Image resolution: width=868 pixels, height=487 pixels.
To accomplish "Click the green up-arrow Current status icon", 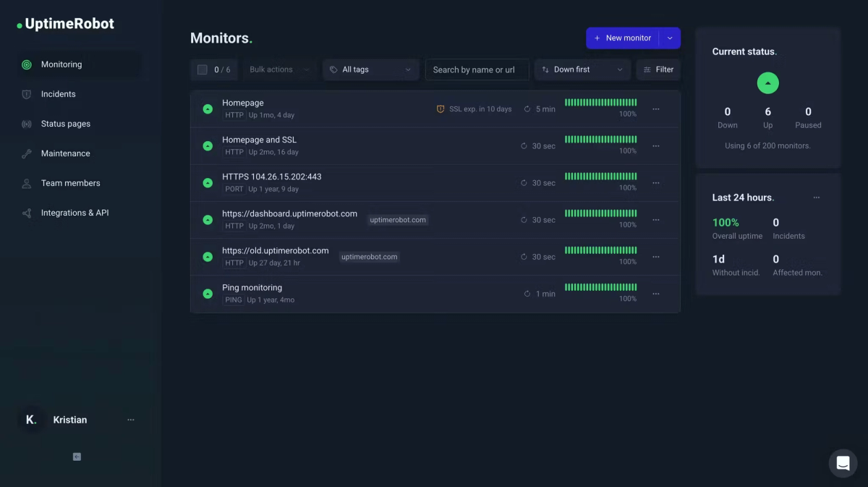I will (x=767, y=83).
